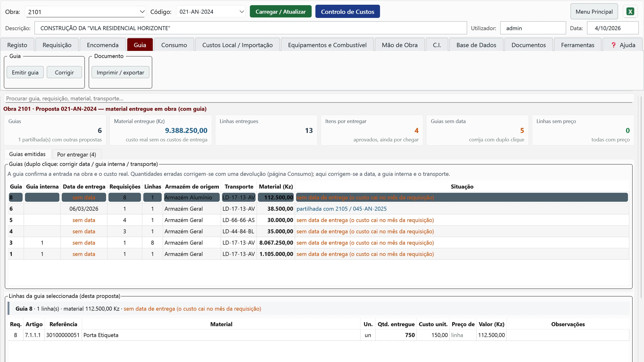Switch to the Documentos tab
The width and height of the screenshot is (644, 362).
(x=528, y=45)
